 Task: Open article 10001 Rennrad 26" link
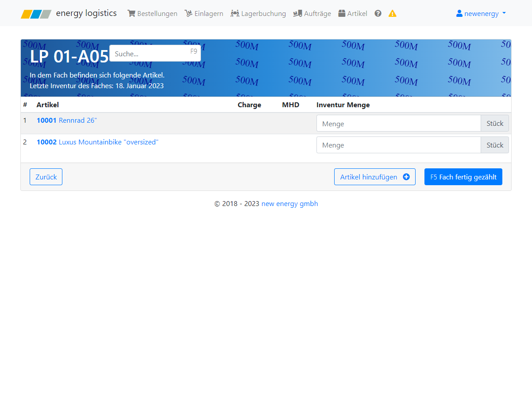pyautogui.click(x=67, y=120)
